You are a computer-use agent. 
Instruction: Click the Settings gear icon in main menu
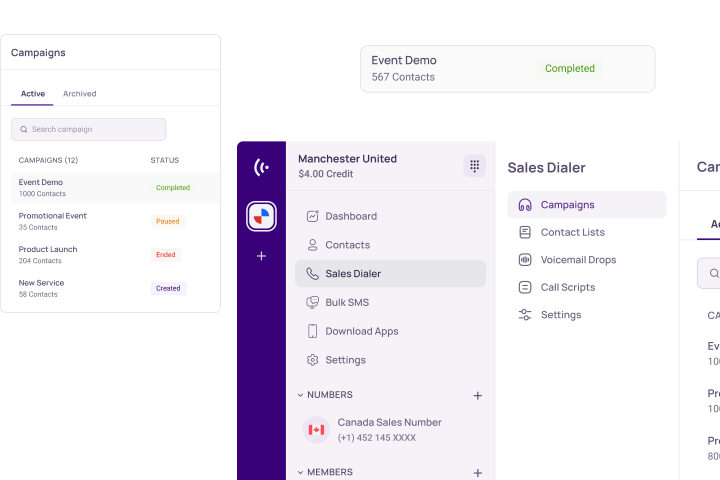[x=312, y=360]
